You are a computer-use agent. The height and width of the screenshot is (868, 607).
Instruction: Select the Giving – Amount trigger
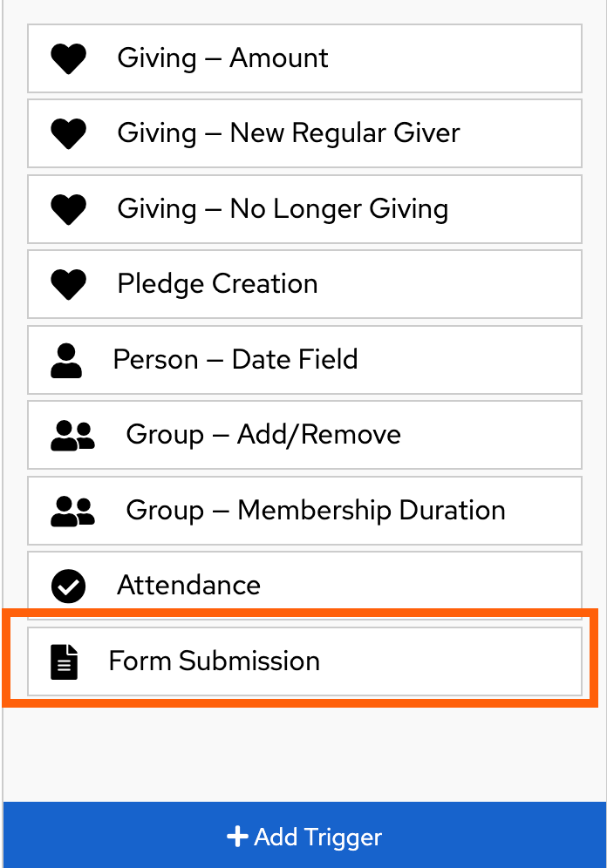[x=303, y=58]
